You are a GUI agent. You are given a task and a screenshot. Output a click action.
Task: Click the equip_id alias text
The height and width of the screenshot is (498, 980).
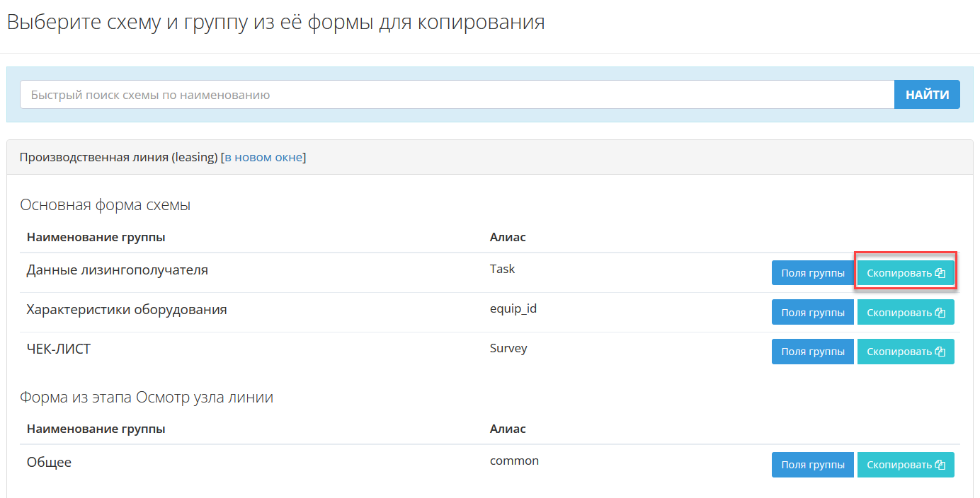[513, 308]
